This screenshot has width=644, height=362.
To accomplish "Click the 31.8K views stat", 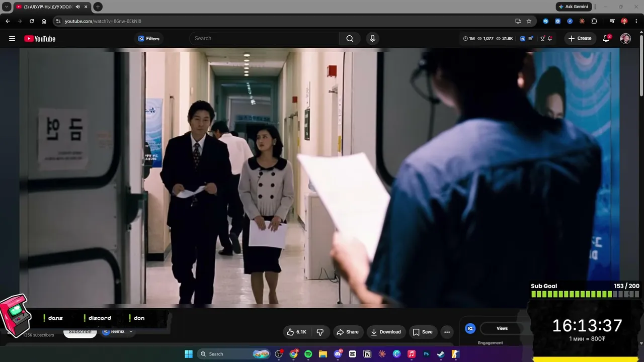I will (x=505, y=39).
